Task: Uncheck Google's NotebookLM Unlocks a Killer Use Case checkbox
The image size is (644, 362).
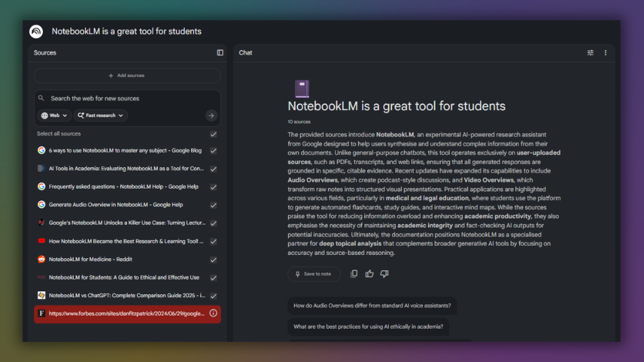Action: click(x=213, y=223)
